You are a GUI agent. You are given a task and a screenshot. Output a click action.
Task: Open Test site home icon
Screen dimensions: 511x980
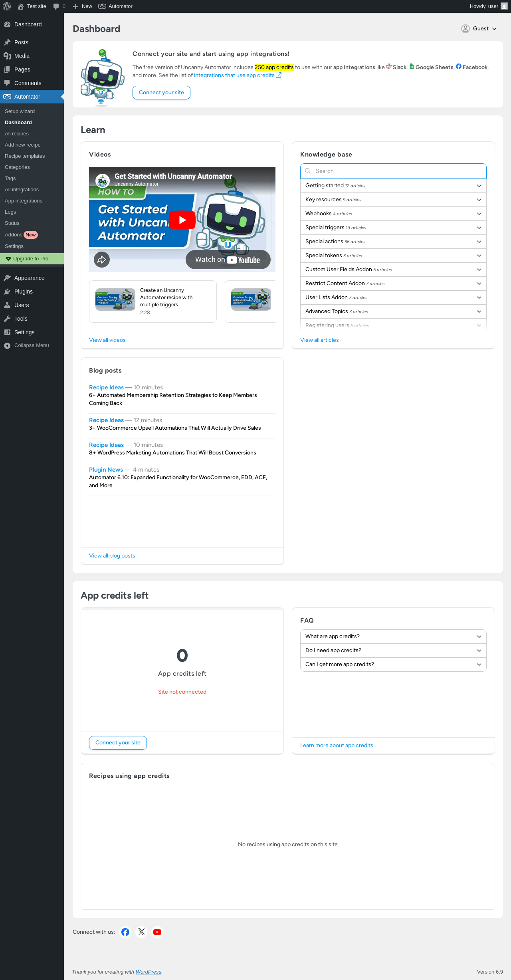pyautogui.click(x=21, y=6)
